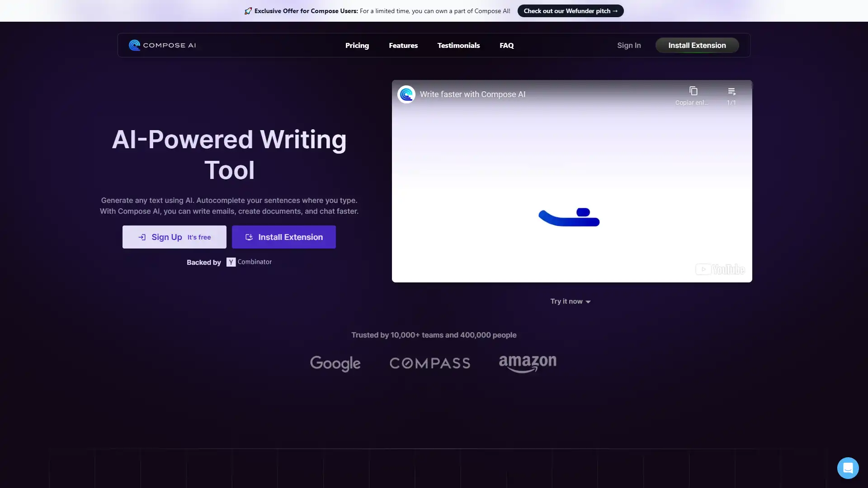Click the Sign In link
Screen dimensions: 868x488
coord(629,45)
